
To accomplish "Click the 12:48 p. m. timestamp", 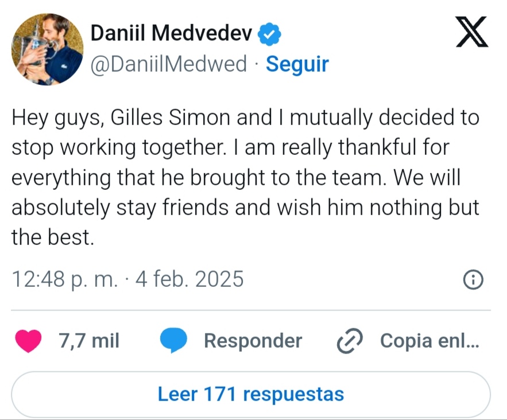I will click(x=65, y=279).
